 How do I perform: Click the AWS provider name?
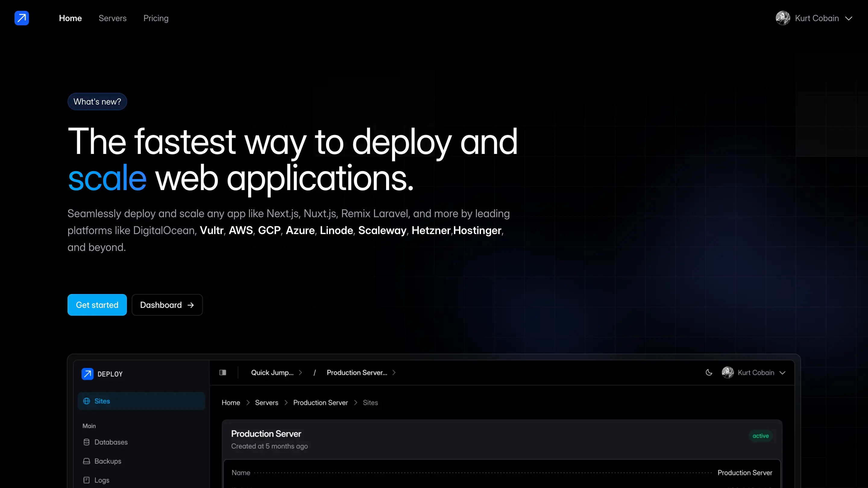[x=241, y=230]
